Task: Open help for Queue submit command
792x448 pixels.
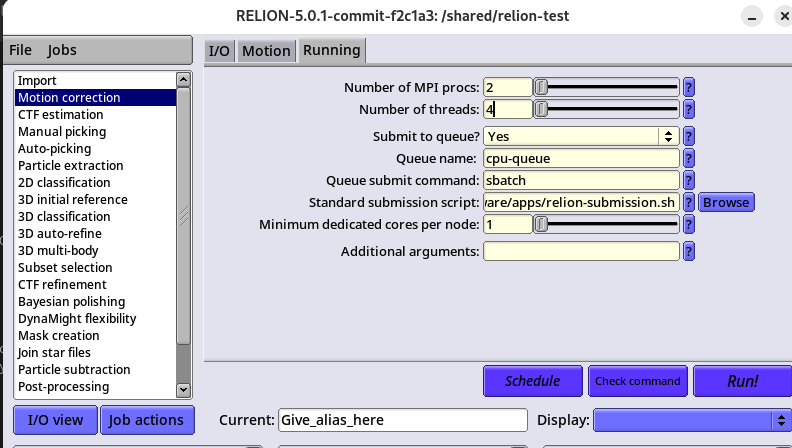Action: [x=688, y=180]
